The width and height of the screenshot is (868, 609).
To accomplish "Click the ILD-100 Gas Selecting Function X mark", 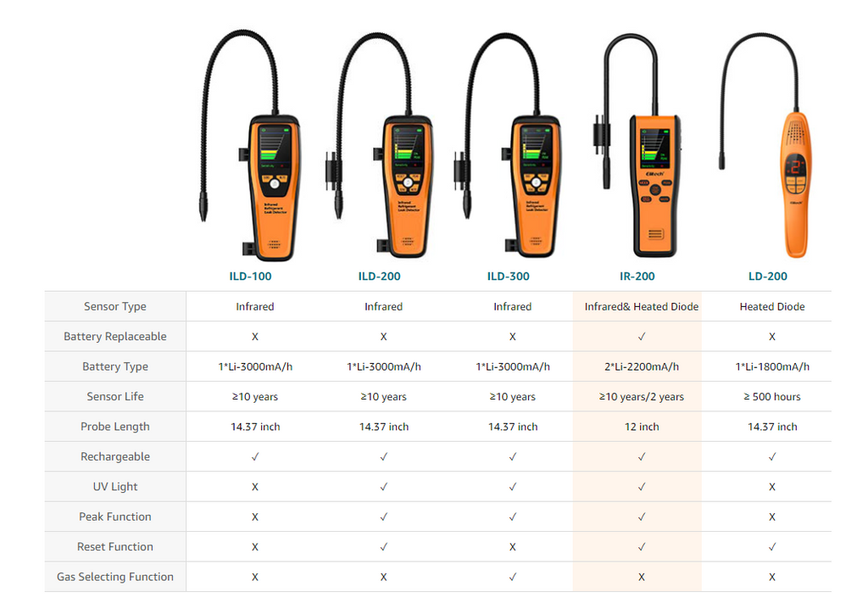I will click(255, 577).
